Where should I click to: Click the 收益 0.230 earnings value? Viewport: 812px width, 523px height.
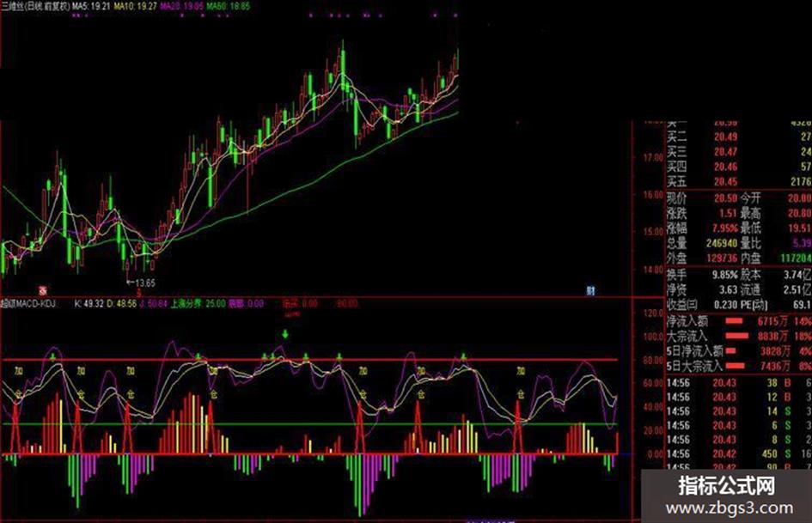click(725, 305)
